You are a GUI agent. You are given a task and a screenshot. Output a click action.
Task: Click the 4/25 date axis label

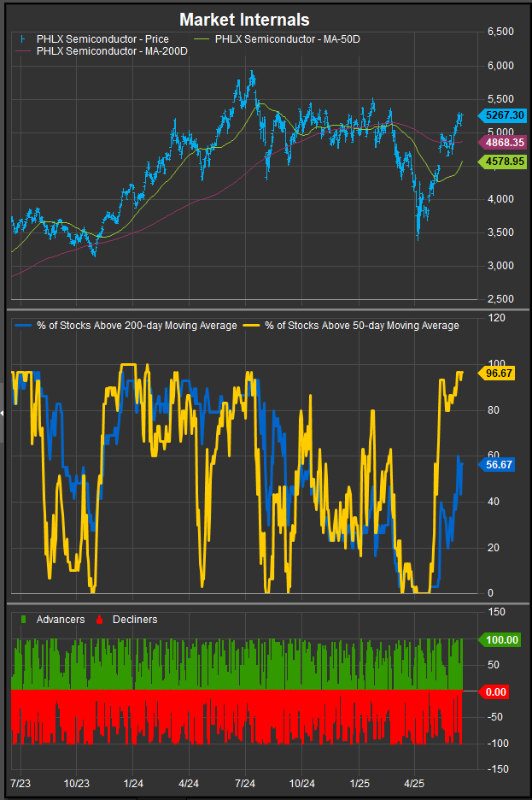(414, 783)
